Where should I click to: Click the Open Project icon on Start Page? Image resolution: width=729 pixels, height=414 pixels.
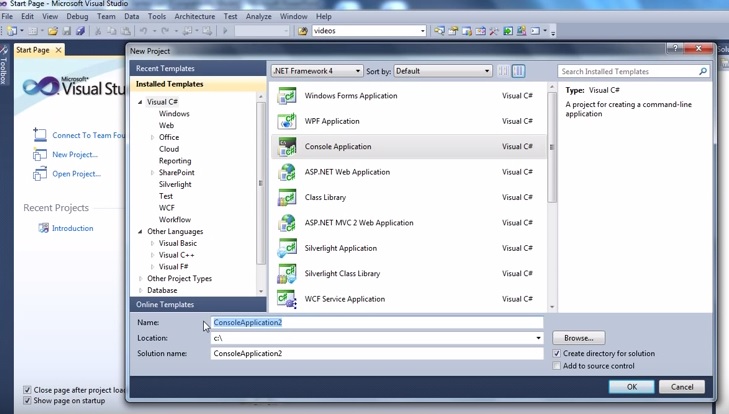(x=40, y=174)
